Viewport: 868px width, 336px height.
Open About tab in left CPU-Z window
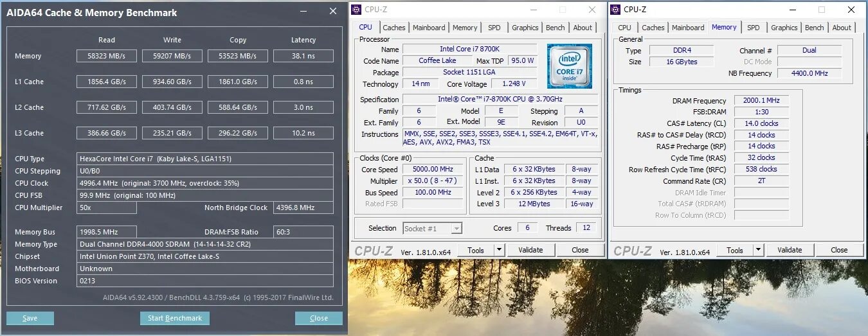click(x=583, y=28)
